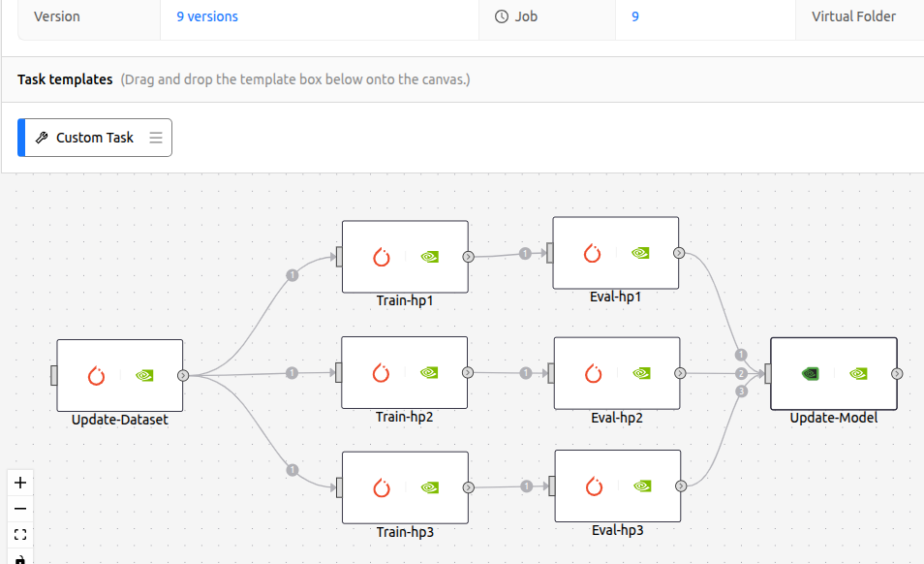The width and height of the screenshot is (924, 564).
Task: Open the hamburger menu on Custom Task
Action: click(156, 137)
